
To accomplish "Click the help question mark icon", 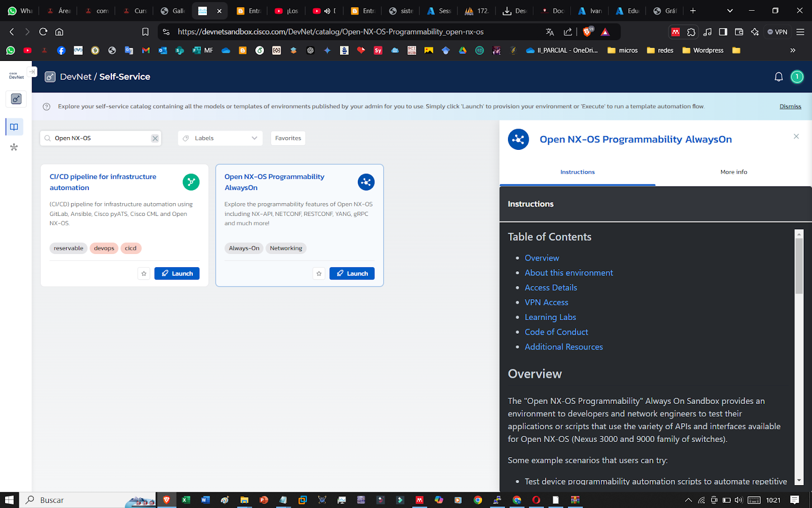I will [x=47, y=107].
